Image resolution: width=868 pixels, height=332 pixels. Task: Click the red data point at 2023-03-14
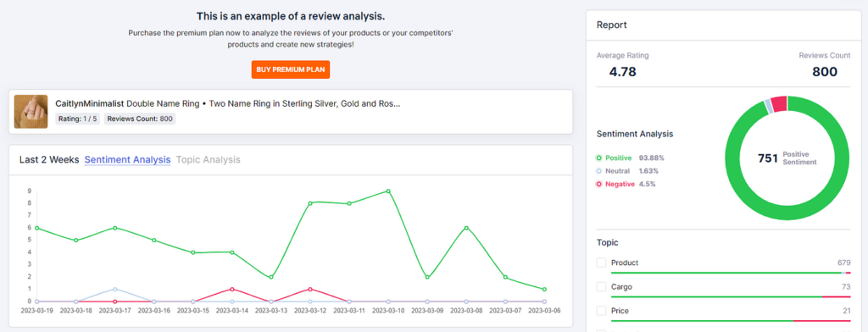click(x=232, y=290)
